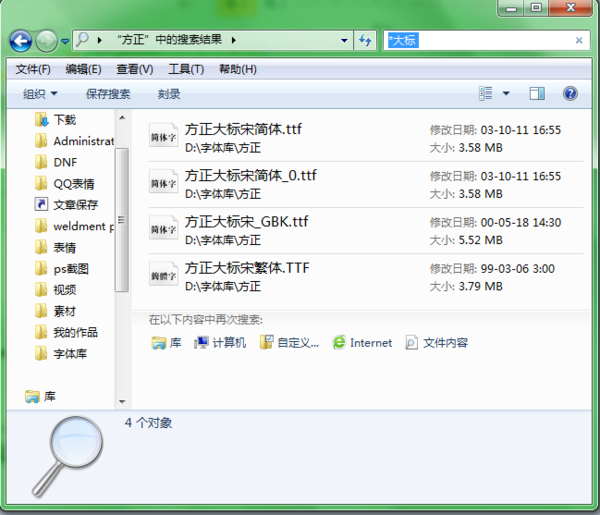Open the address bar history dropdown

tap(344, 40)
